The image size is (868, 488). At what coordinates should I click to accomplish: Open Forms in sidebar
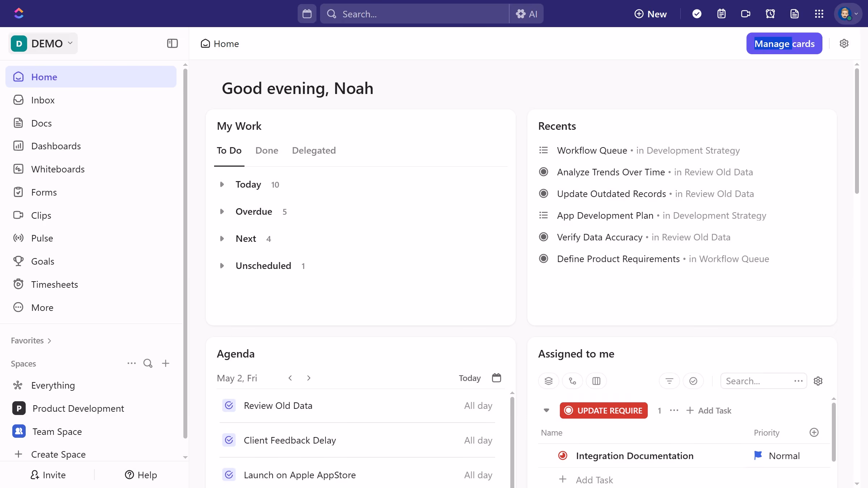point(91,192)
